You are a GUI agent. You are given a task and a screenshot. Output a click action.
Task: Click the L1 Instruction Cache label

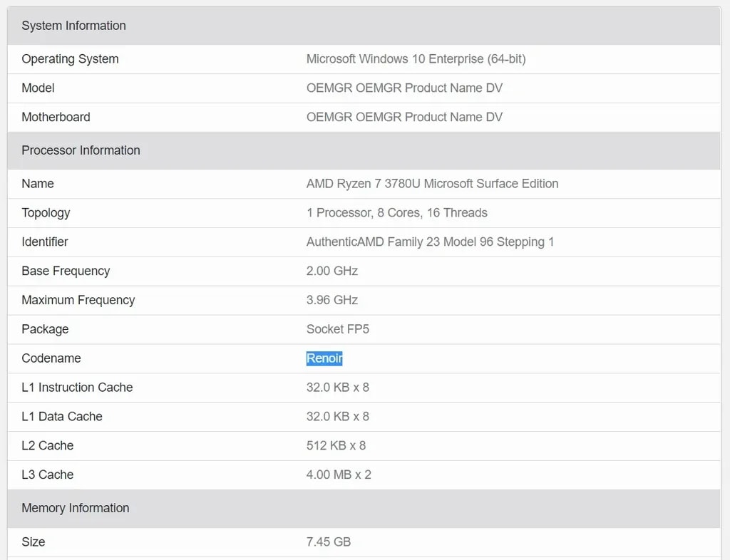click(x=77, y=388)
